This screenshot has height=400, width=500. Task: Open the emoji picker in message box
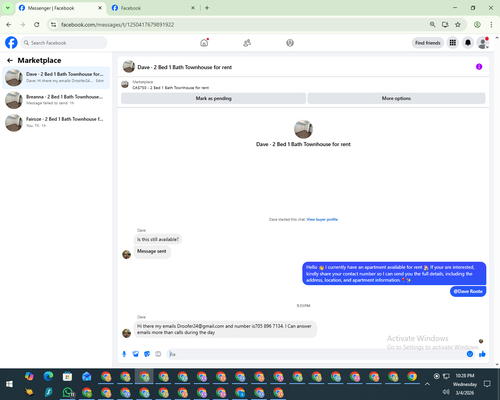point(470,354)
